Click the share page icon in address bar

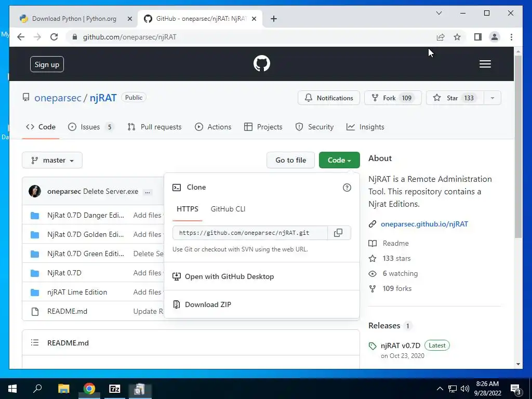[x=441, y=37]
